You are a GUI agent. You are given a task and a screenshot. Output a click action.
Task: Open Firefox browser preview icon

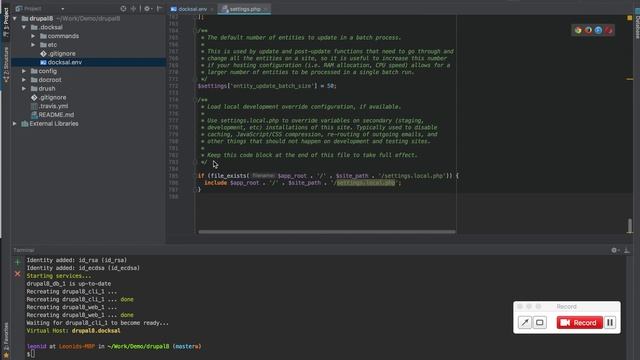click(x=588, y=30)
